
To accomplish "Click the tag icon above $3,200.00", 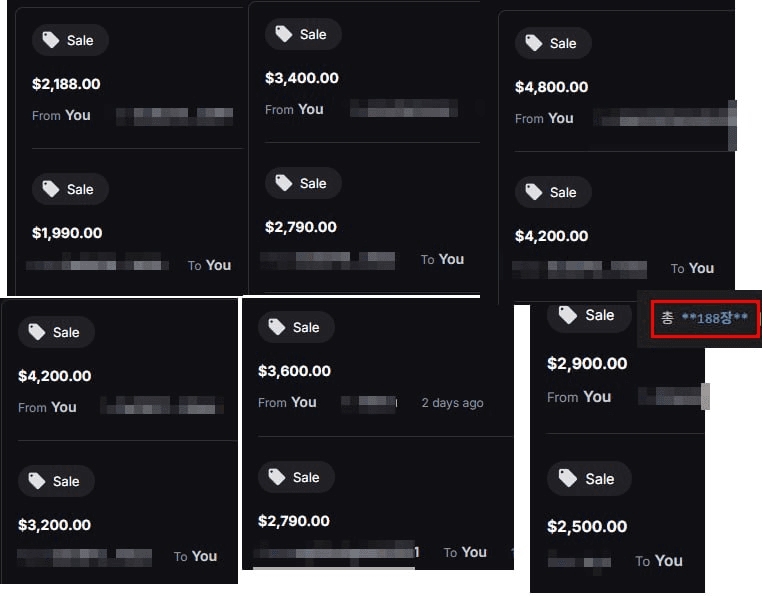I will 37,481.
